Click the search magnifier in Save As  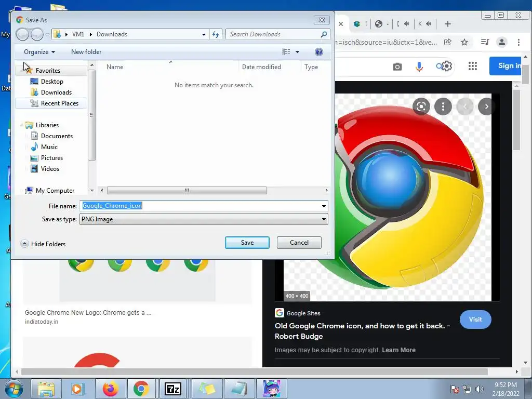324,34
